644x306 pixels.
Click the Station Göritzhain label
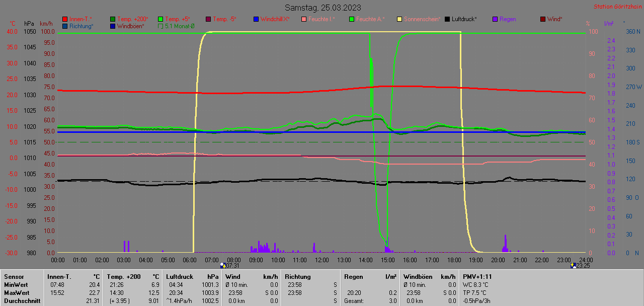(617, 7)
